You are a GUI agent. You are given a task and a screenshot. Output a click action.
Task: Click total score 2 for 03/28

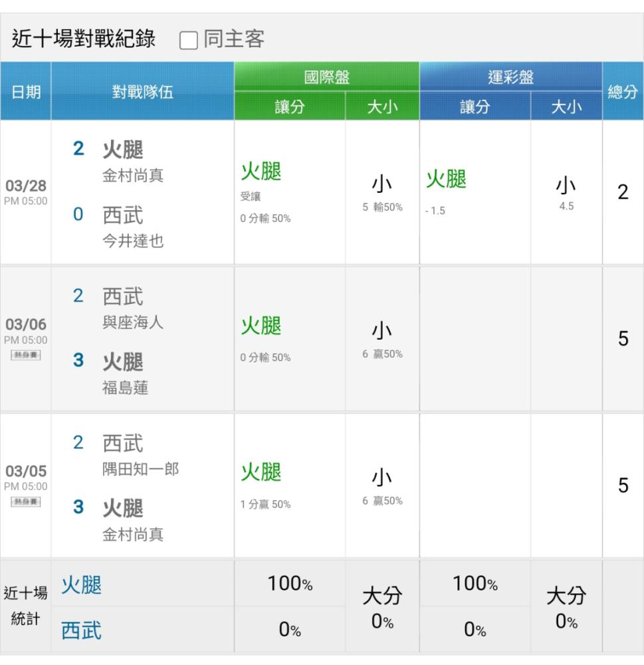pos(623,192)
